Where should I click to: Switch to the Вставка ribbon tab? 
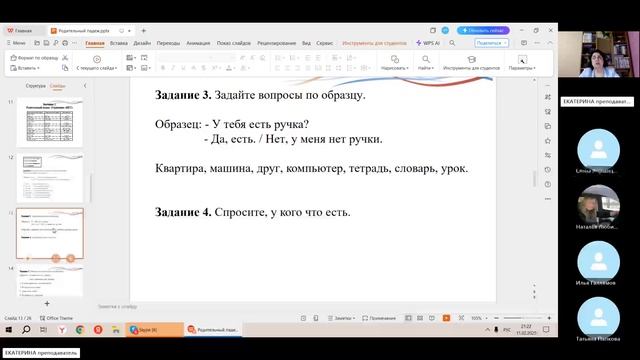pos(119,43)
